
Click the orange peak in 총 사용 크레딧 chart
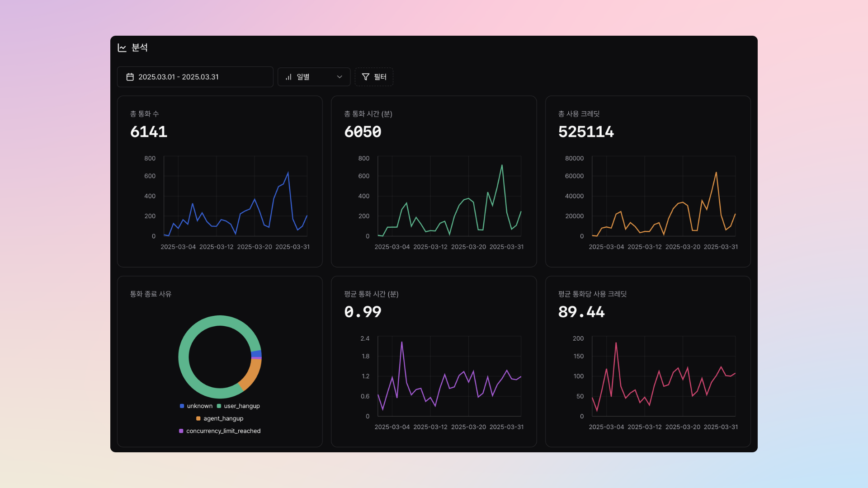click(x=716, y=173)
